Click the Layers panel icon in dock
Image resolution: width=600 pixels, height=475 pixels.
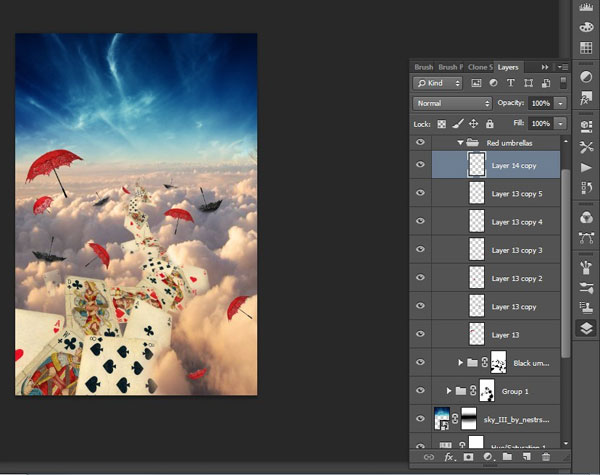point(586,328)
